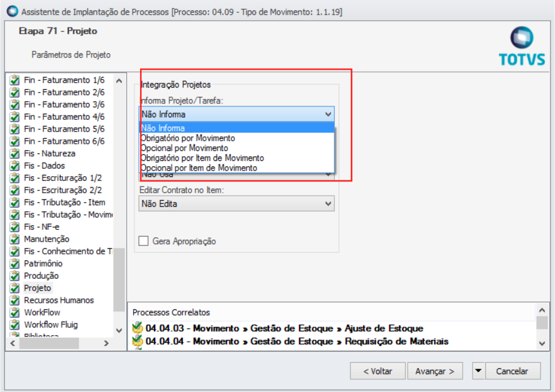Click step list scroll up arrow

pos(119,81)
